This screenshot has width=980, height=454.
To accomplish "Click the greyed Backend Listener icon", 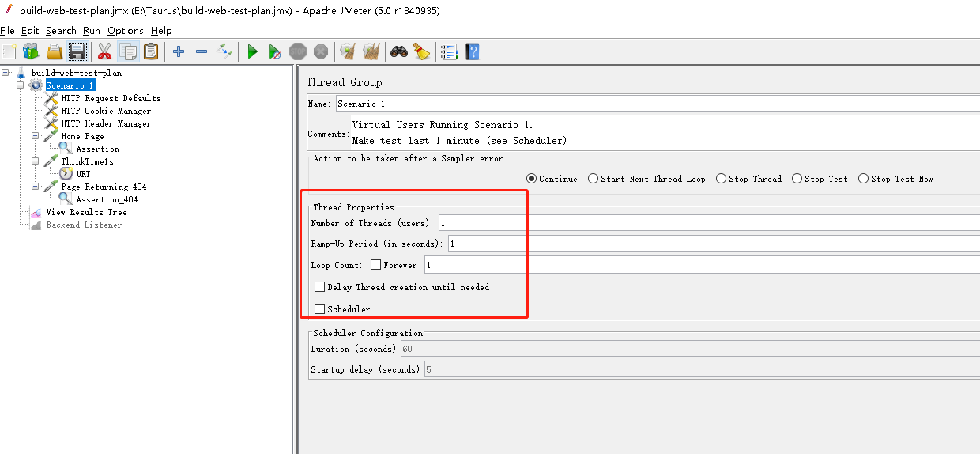I will coord(36,225).
